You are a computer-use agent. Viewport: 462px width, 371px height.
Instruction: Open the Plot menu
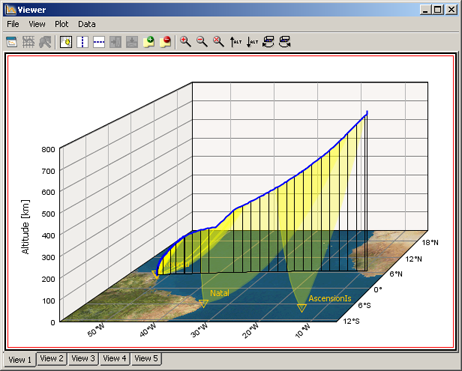[61, 24]
